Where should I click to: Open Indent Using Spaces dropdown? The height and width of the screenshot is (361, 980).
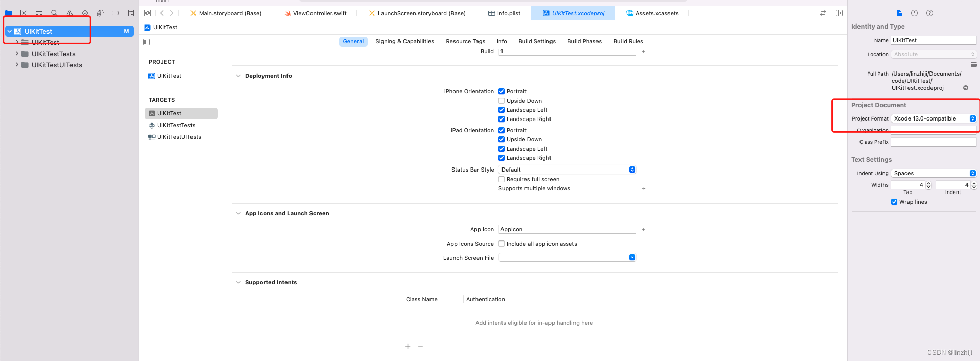(x=934, y=173)
